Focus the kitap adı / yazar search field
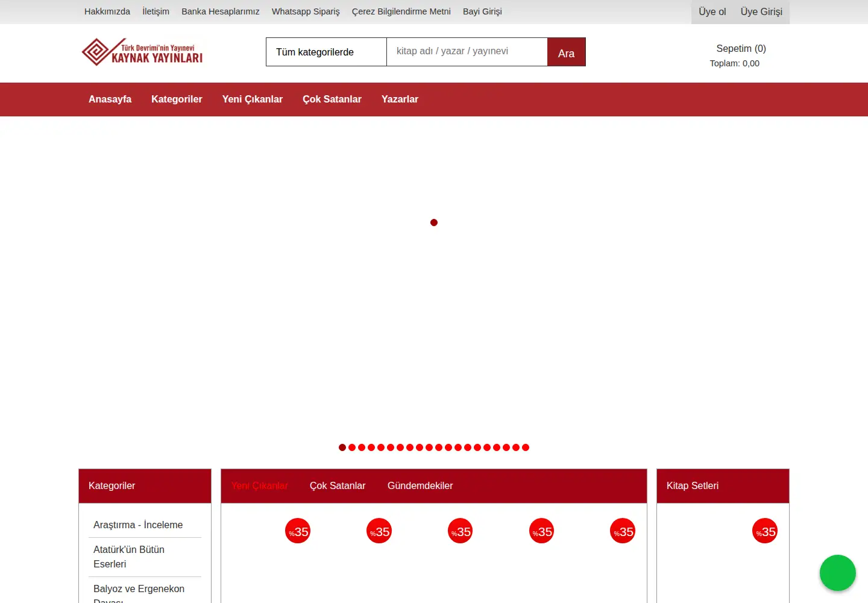The image size is (868, 603). pos(467,52)
